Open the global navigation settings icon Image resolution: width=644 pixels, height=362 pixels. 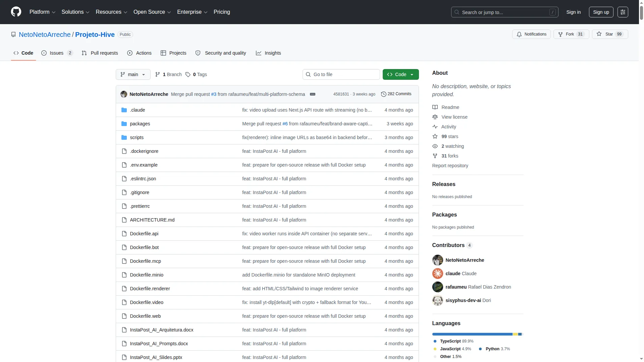pos(623,12)
